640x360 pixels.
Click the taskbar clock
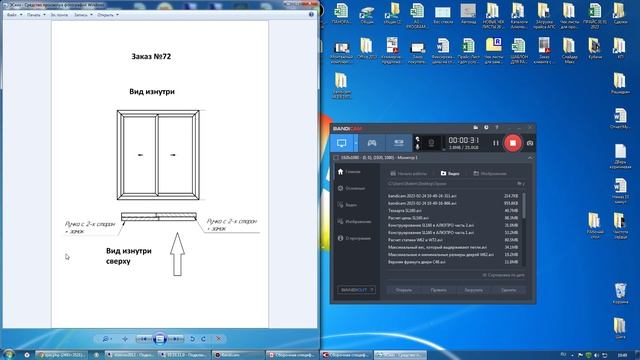pyautogui.click(x=622, y=355)
